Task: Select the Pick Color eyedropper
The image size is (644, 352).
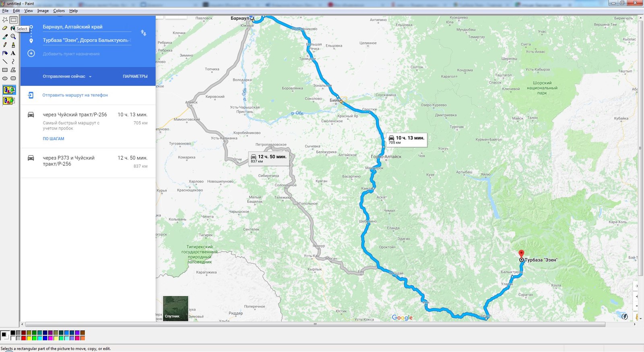Action: click(x=5, y=37)
